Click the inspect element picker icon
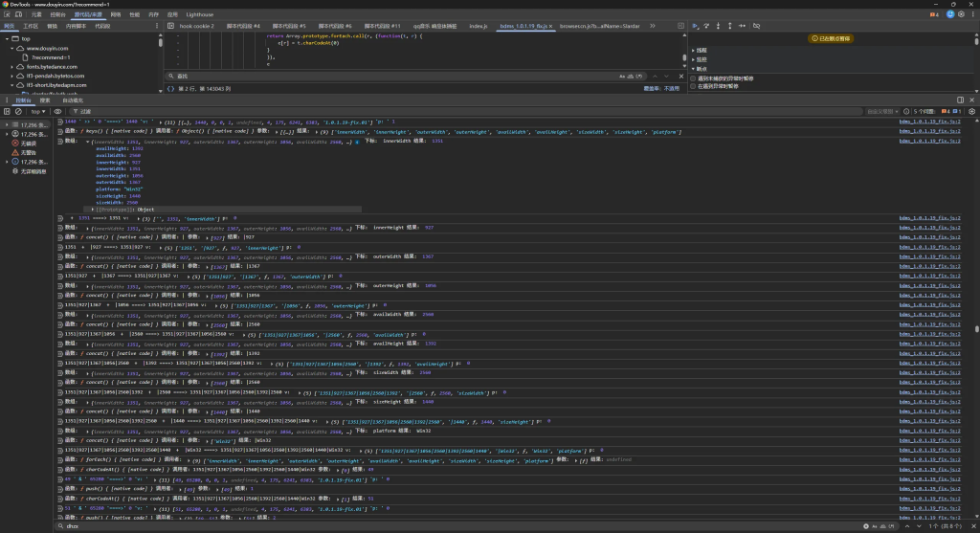This screenshot has height=533, width=980. pos(7,15)
